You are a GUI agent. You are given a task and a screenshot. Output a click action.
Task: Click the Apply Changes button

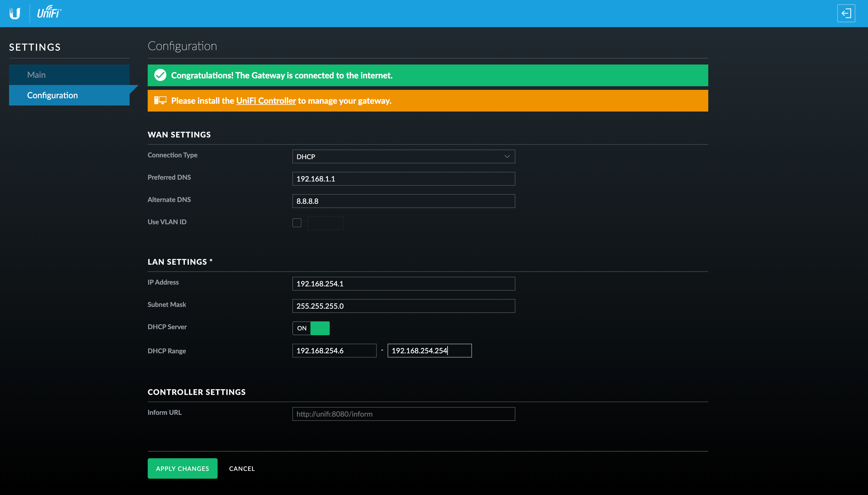[x=183, y=468]
